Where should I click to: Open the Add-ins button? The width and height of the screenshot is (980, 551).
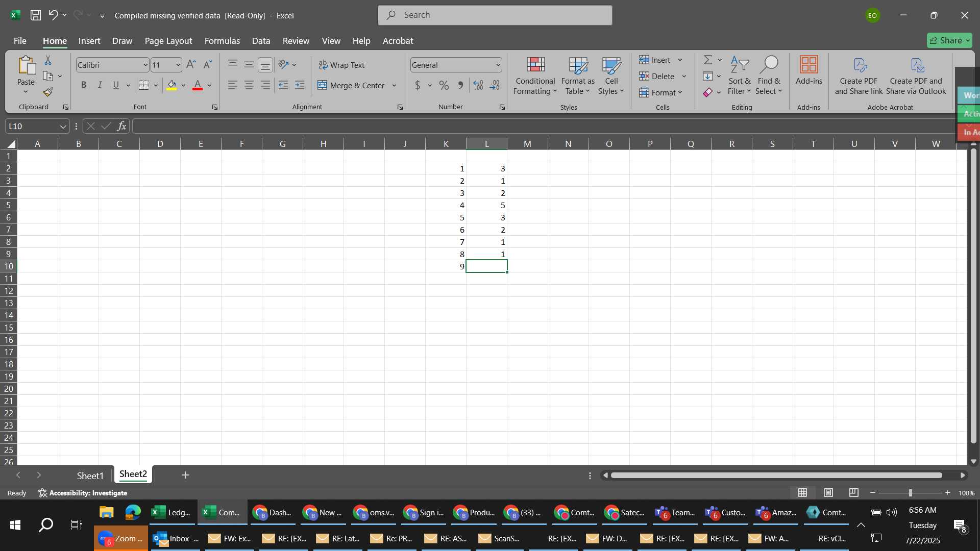809,70
